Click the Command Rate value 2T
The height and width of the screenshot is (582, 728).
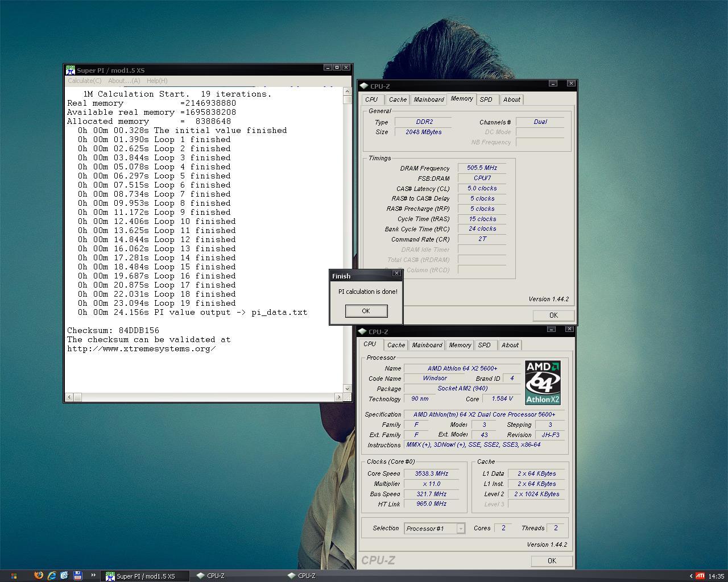click(x=482, y=239)
